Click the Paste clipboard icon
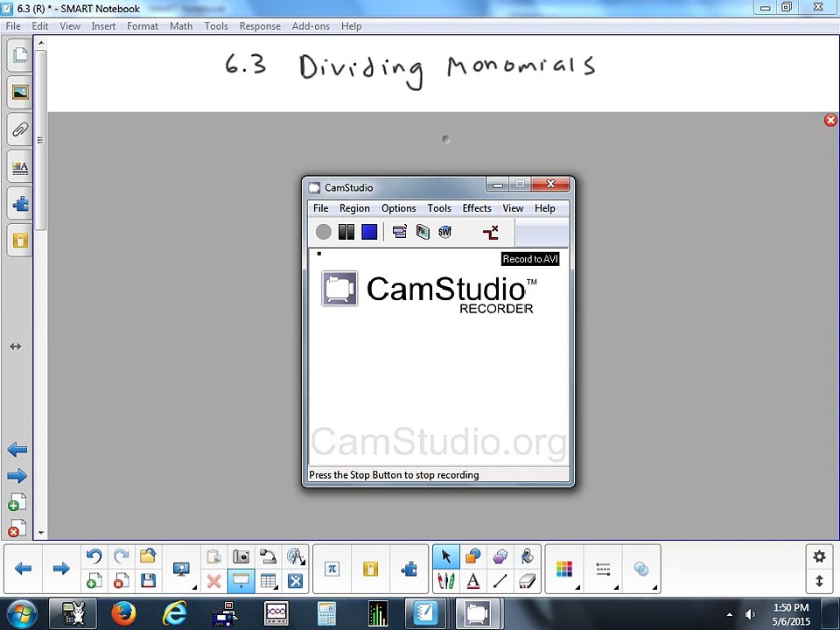840x630 pixels. 213,556
